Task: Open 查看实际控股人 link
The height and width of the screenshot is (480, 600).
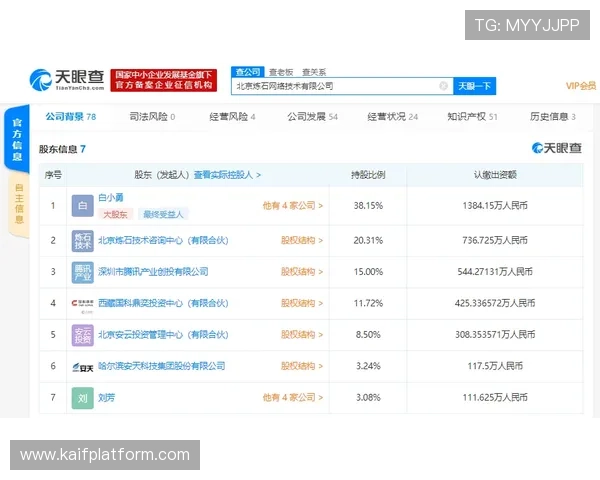Action: click(227, 175)
